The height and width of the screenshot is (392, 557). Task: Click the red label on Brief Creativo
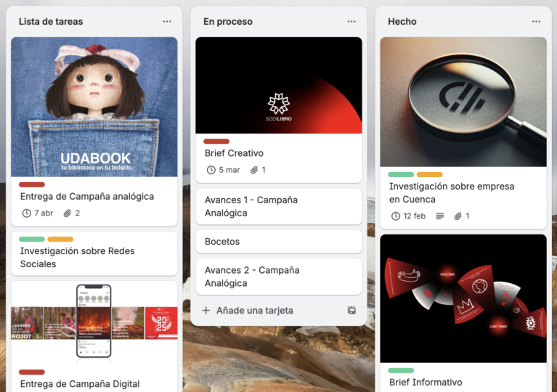[216, 142]
